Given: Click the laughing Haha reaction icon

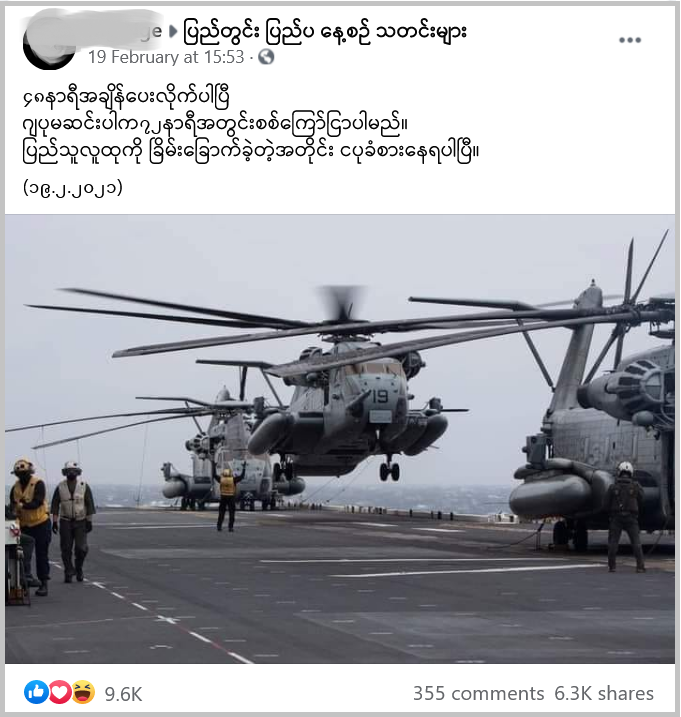Looking at the screenshot, I should pos(83,692).
